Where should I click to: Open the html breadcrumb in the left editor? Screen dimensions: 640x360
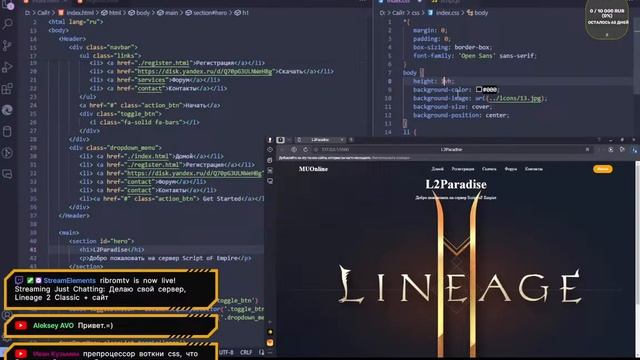tap(111, 13)
